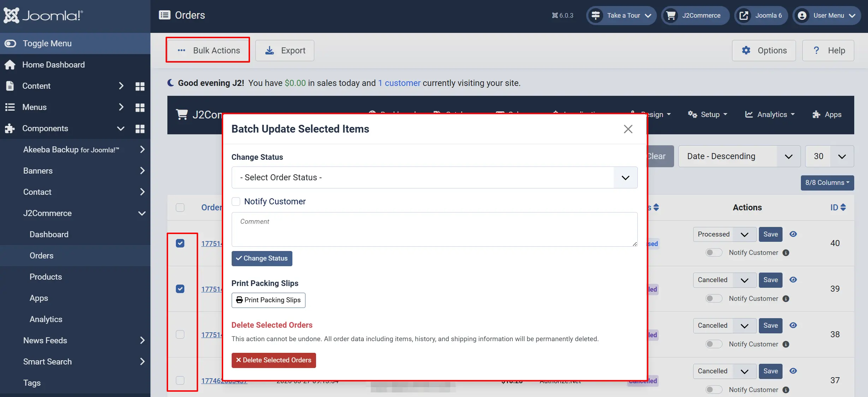
Task: Enable Notify Customer switch for order 39
Action: coord(714,299)
